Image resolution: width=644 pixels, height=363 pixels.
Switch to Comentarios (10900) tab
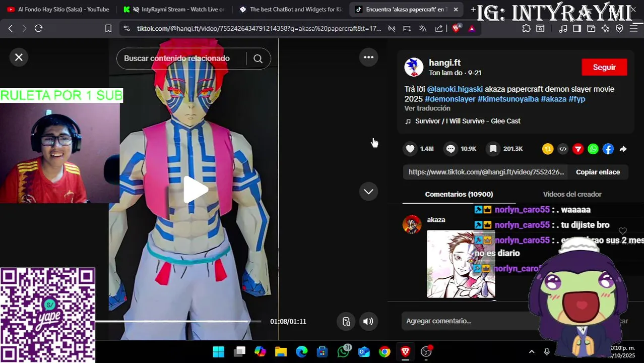click(x=459, y=194)
